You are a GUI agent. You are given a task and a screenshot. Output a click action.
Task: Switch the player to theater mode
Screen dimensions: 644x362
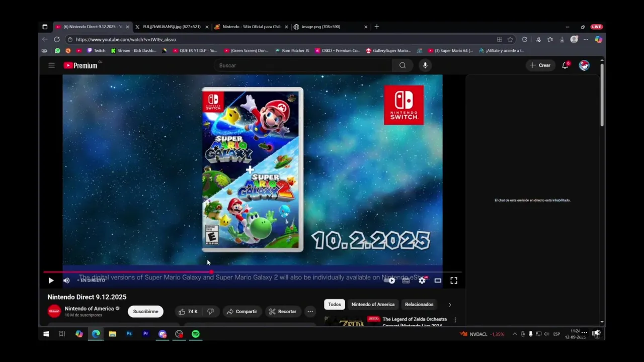pos(438,281)
